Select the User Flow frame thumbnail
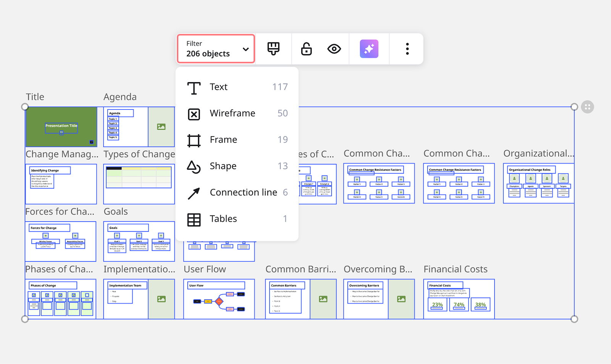611x364 pixels. click(219, 299)
